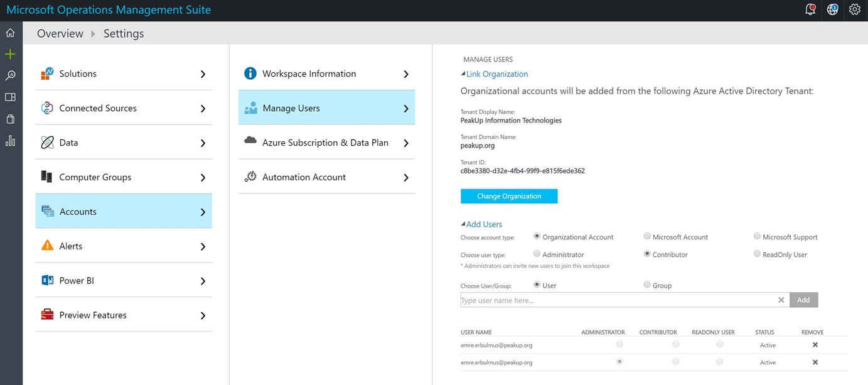This screenshot has height=385, width=868.
Task: Click the Add button beside the user field
Action: click(x=803, y=300)
